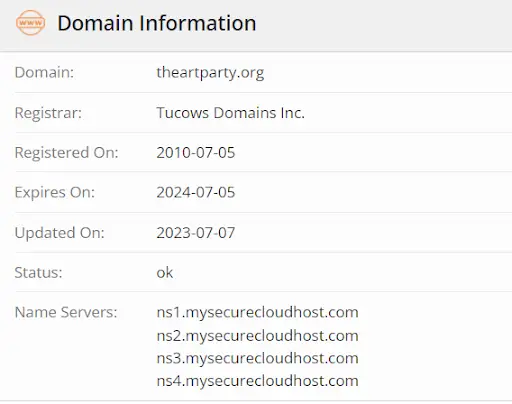Click the Expires On: label
The width and height of the screenshot is (512, 404).
(x=55, y=192)
